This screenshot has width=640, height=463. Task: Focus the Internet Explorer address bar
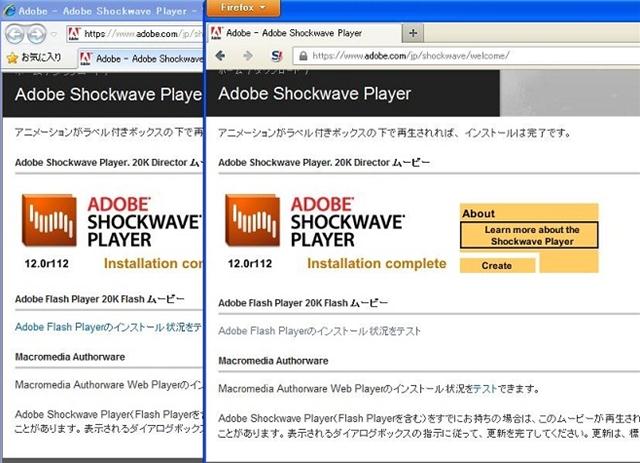click(135, 34)
